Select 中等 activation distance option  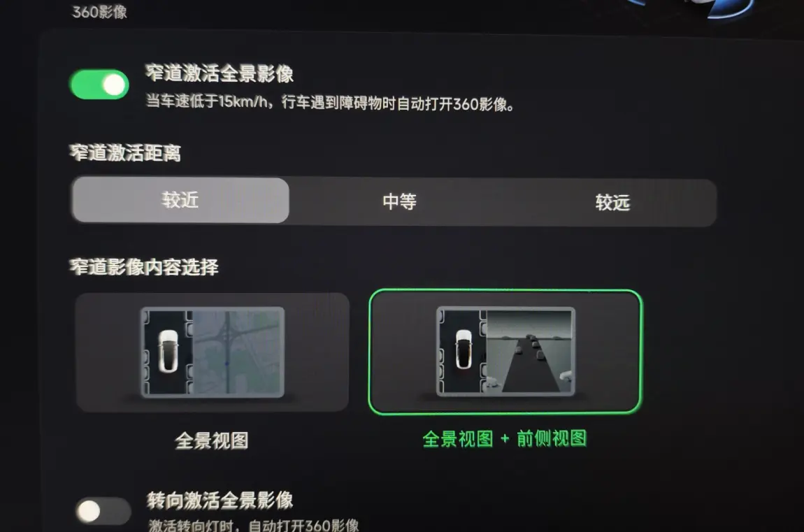click(x=399, y=201)
